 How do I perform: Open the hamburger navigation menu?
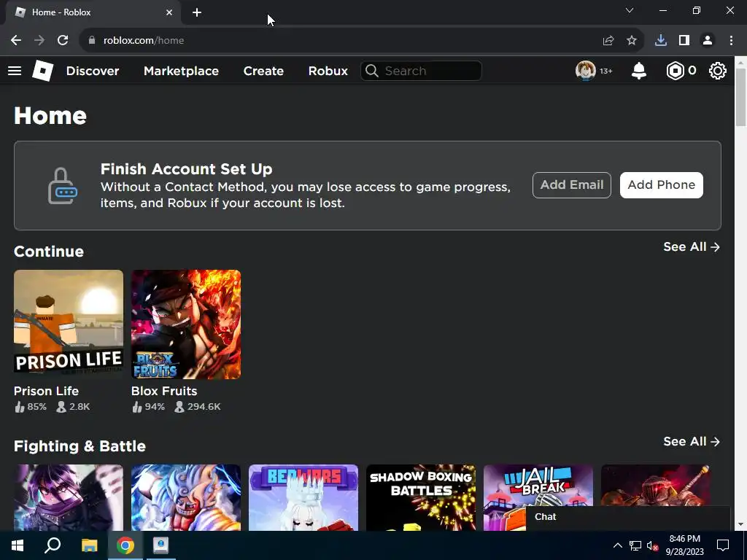tap(15, 71)
